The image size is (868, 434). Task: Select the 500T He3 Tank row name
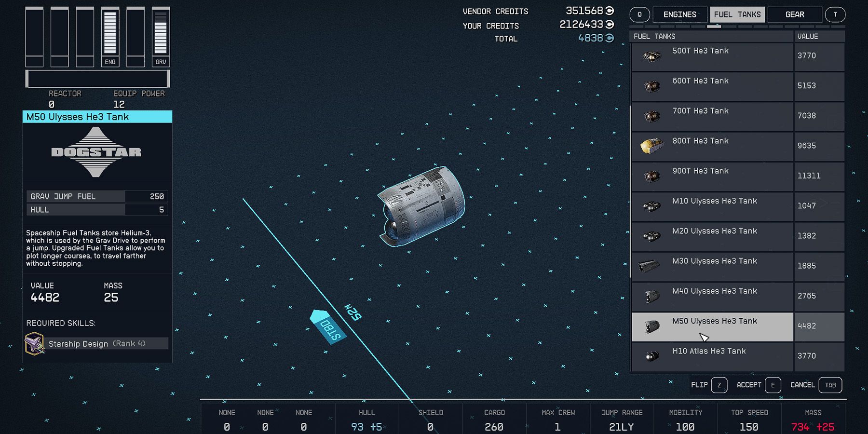(700, 51)
